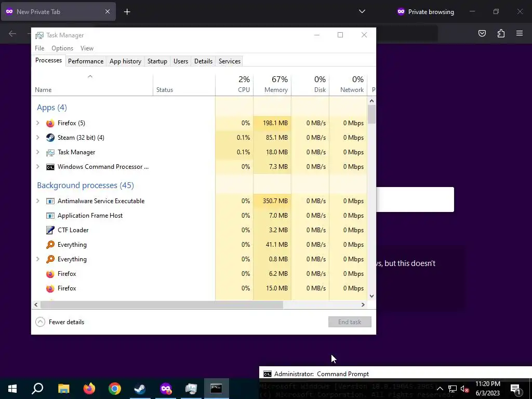Open the notification center icon
The image size is (532, 399).
516,389
